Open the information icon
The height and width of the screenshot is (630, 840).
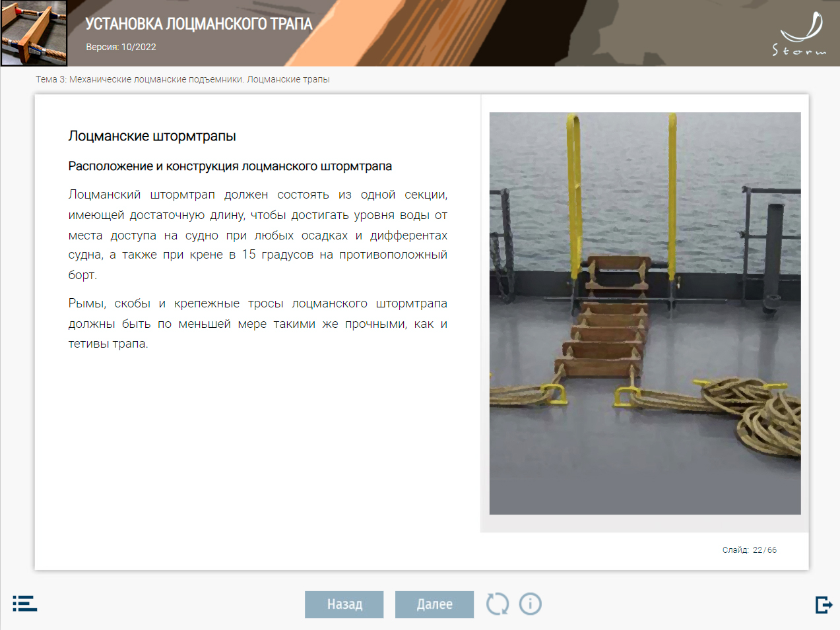coord(531,604)
